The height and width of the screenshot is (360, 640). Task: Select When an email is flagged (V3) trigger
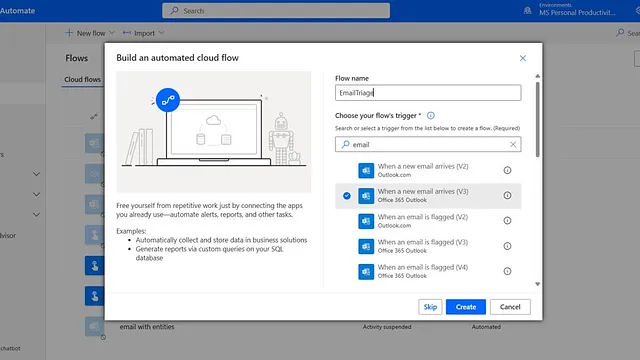(428, 246)
